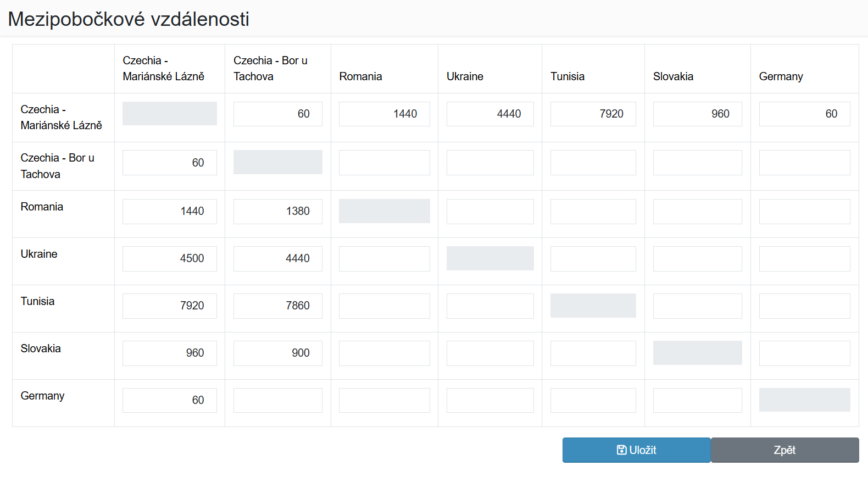Click Mariánské Lázně row Germany field showing 60
This screenshot has width=868, height=482.
(x=805, y=114)
